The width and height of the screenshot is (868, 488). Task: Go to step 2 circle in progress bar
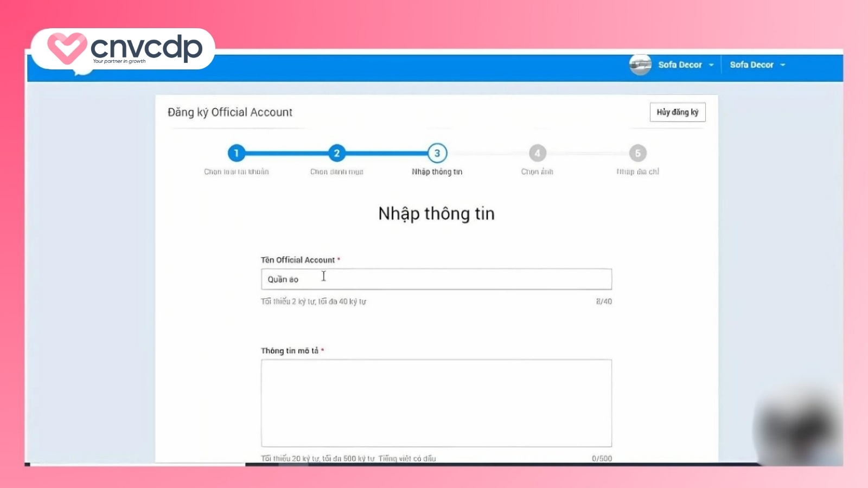point(336,153)
